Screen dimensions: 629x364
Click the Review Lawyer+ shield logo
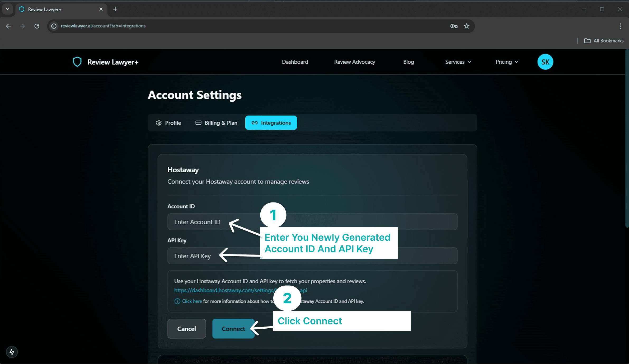[x=77, y=62]
